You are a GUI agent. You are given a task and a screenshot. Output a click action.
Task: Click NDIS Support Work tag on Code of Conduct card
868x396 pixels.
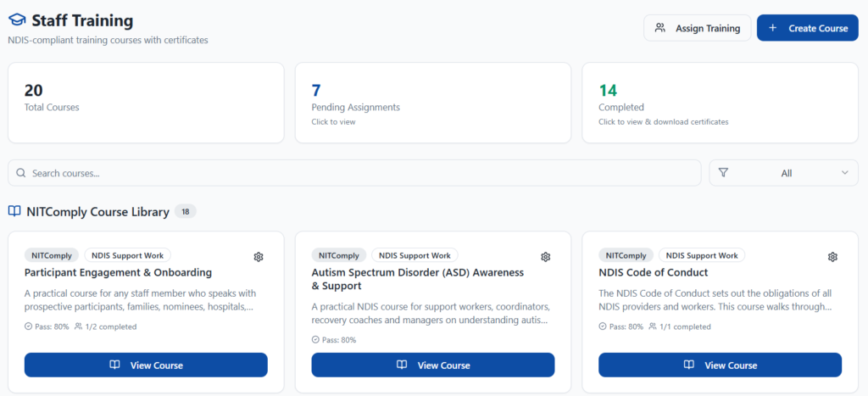tap(702, 255)
